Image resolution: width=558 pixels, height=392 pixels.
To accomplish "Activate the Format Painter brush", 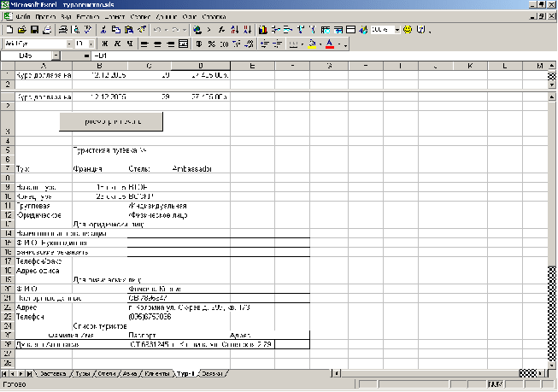I will (142, 30).
